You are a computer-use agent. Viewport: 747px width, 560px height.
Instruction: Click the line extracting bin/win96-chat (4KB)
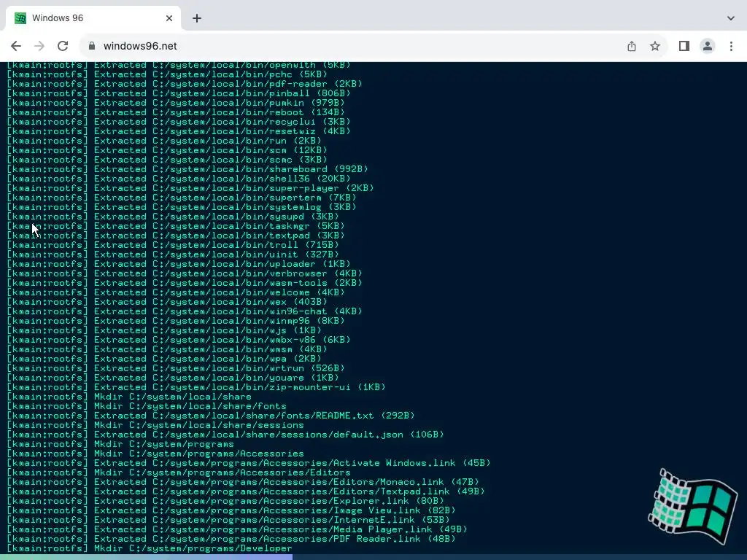click(185, 311)
